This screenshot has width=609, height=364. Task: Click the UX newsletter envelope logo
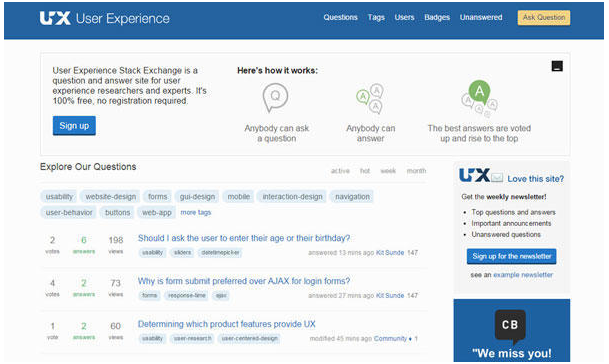tap(481, 176)
